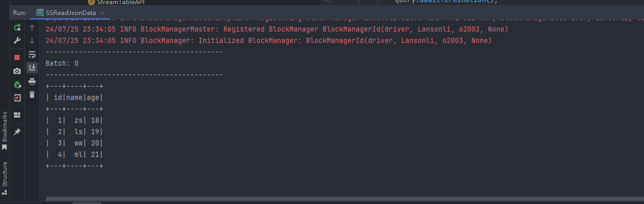Click the Batch: 0 line in console
The width and height of the screenshot is (644, 204).
pos(62,63)
